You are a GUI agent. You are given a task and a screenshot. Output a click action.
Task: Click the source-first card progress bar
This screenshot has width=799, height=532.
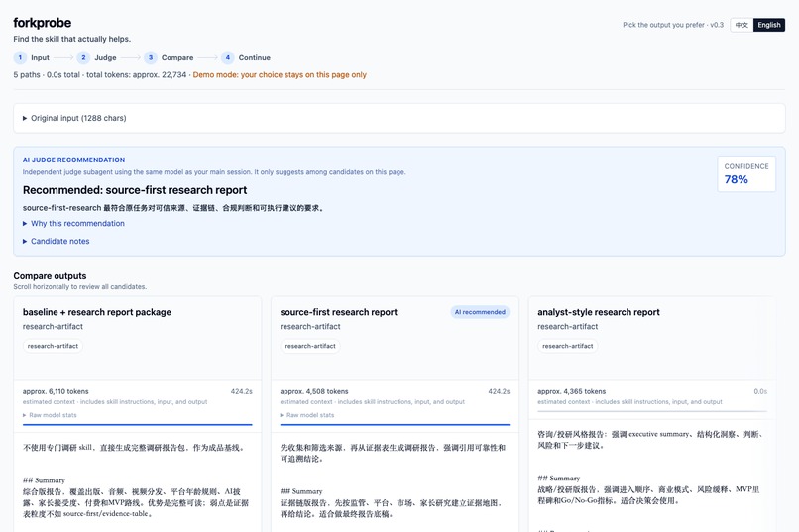tap(395, 424)
